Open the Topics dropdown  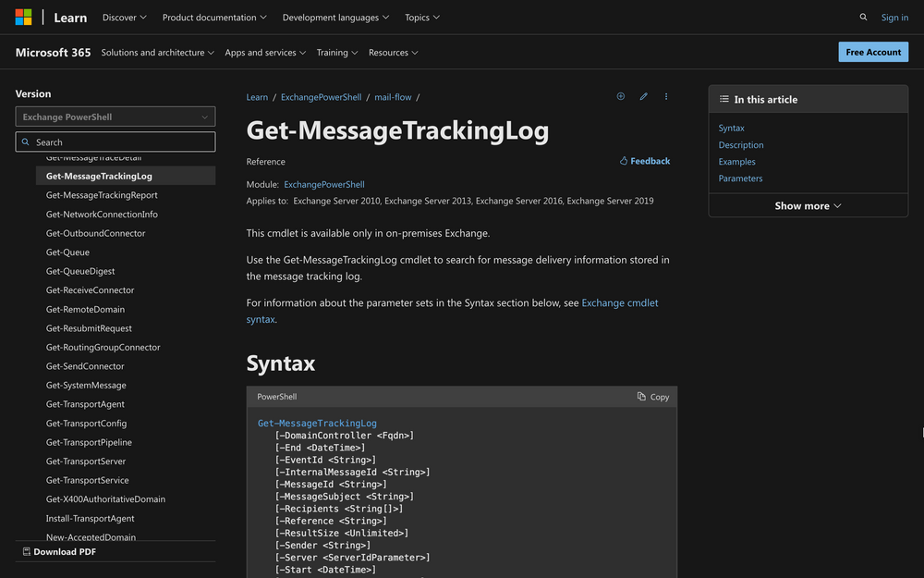coord(421,17)
